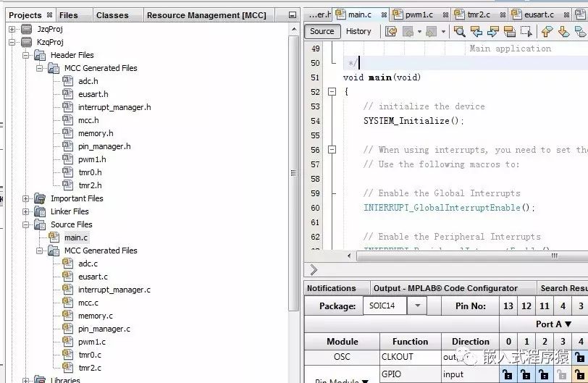Switch to the pwm1.c editor tab

pos(419,15)
